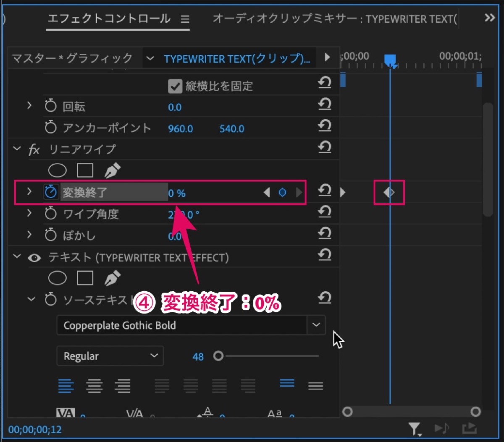Create rectangle mask under テキスト layer
This screenshot has height=442, width=504.
(85, 278)
